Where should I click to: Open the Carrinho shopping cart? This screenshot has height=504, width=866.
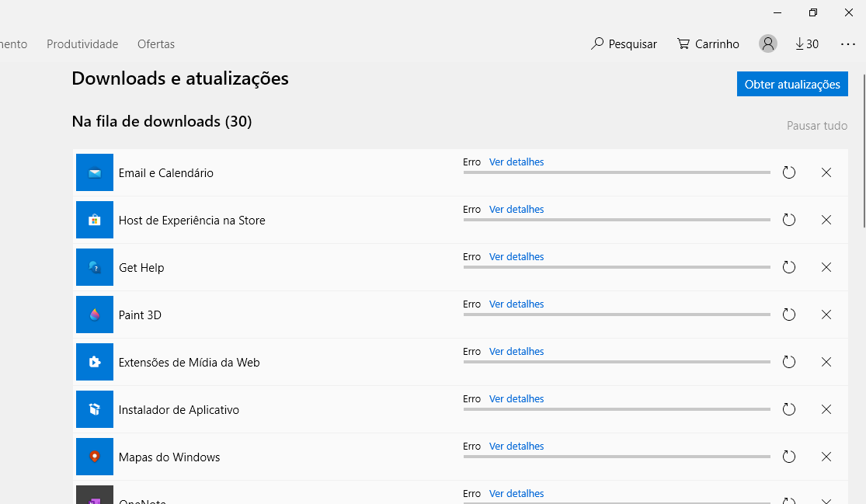click(x=708, y=44)
